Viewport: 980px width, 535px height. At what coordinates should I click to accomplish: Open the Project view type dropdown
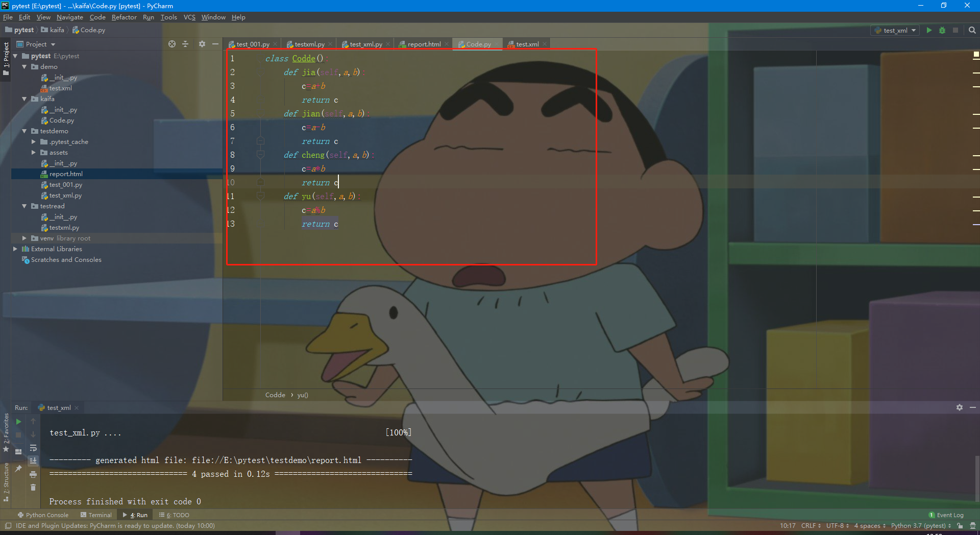[x=36, y=44]
